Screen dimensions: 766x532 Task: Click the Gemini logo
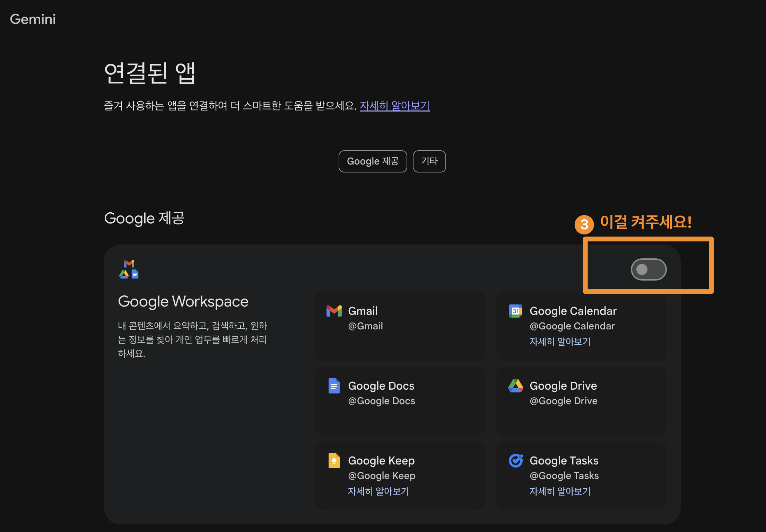click(33, 19)
